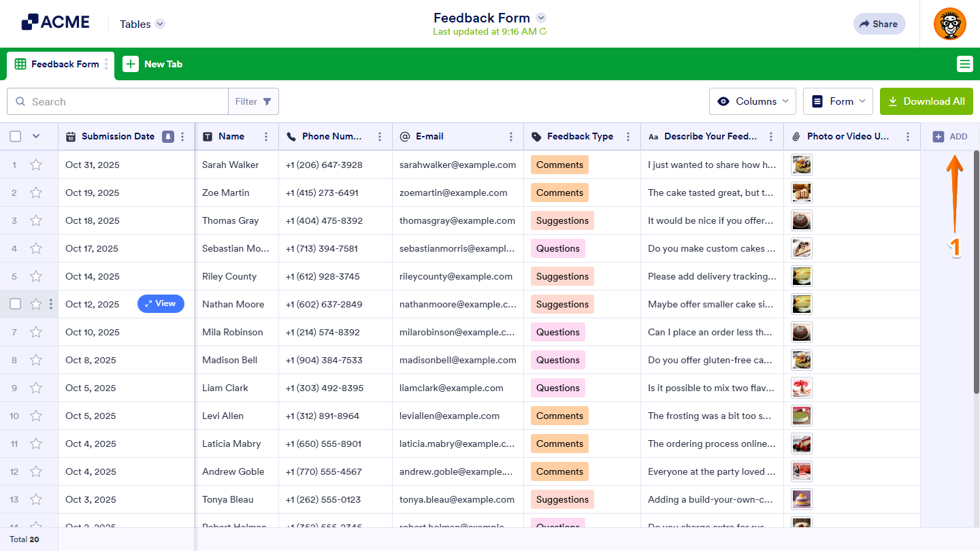Image resolution: width=980 pixels, height=551 pixels.
Task: Click name cell Laticia Mabry
Action: (231, 444)
